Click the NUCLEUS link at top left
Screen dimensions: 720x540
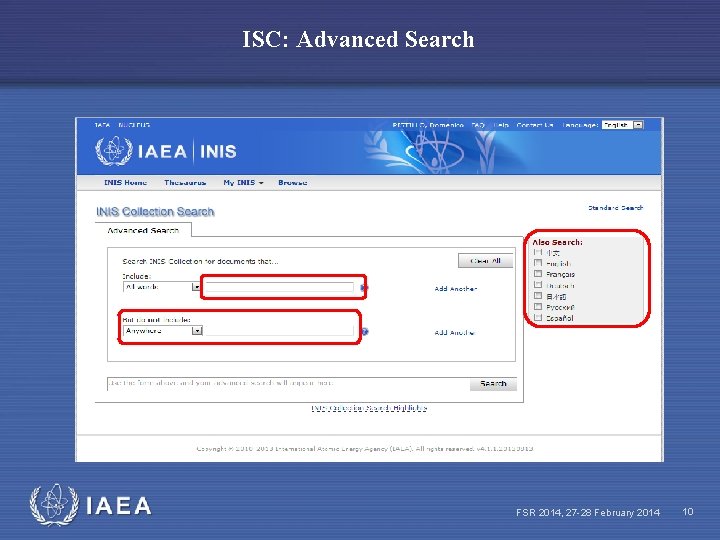point(134,125)
